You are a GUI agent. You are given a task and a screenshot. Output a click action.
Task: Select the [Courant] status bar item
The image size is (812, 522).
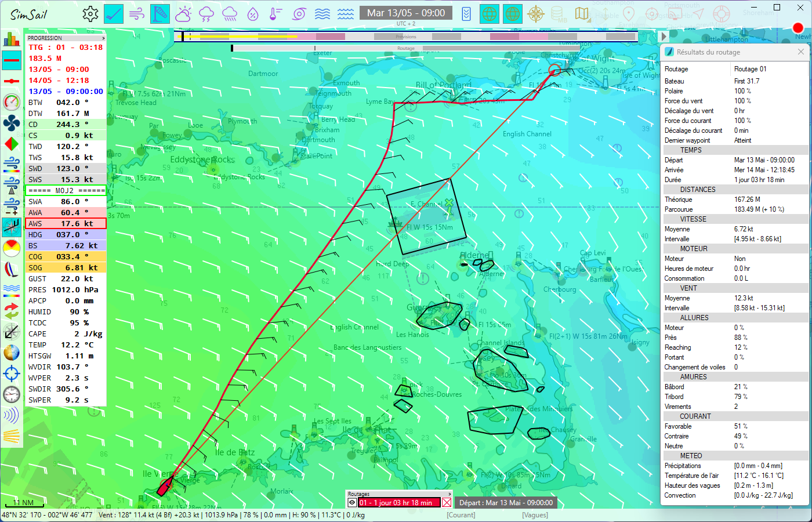point(461,515)
